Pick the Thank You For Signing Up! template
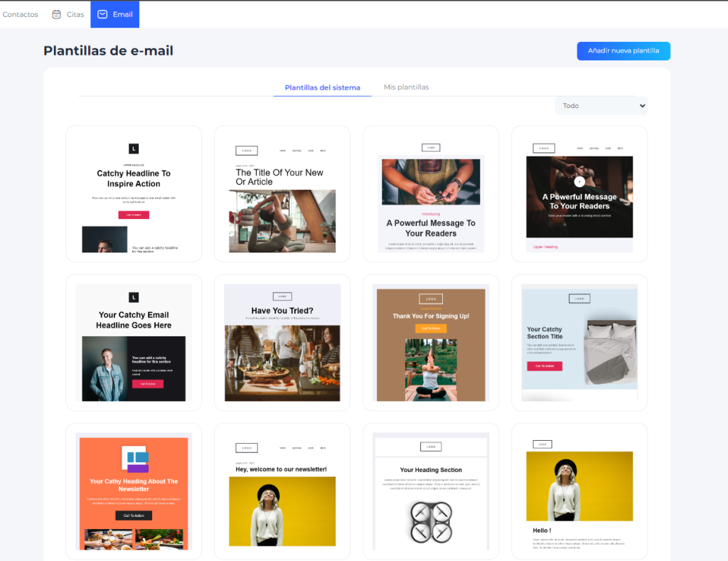The image size is (728, 561). point(431,342)
